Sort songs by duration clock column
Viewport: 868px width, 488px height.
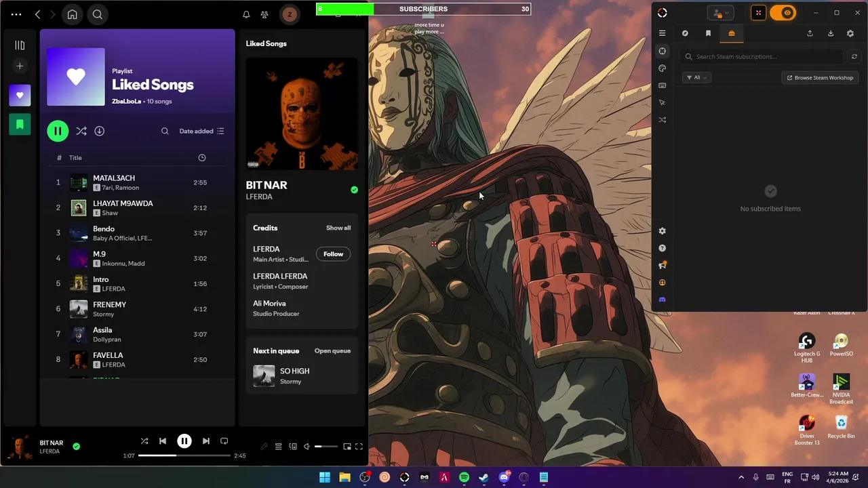201,158
